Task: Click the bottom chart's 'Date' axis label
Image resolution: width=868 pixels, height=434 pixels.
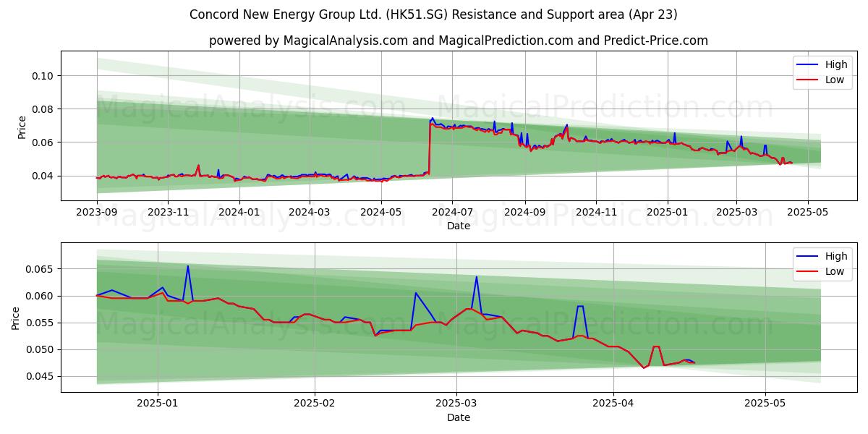Action: [x=459, y=417]
